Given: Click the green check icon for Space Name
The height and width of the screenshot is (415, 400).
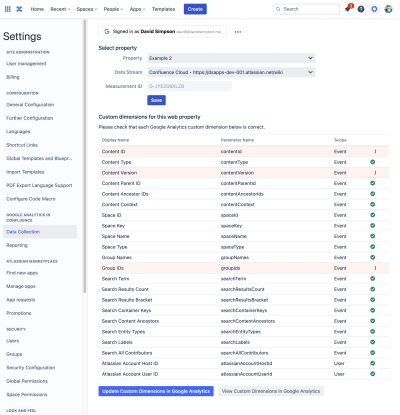Looking at the screenshot, I should click(373, 236).
